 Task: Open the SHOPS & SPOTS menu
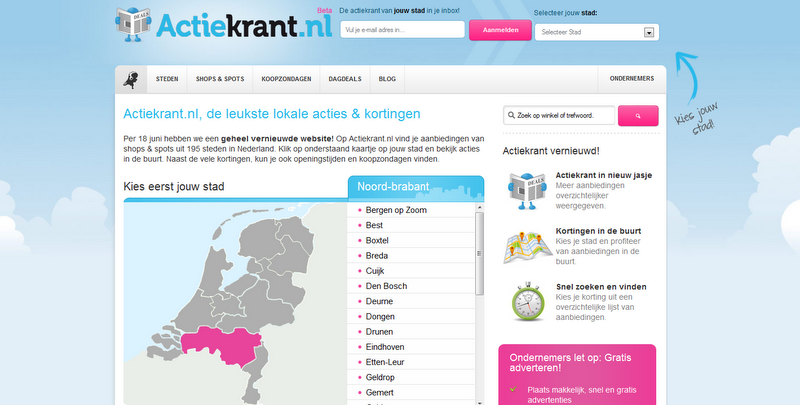pyautogui.click(x=220, y=79)
